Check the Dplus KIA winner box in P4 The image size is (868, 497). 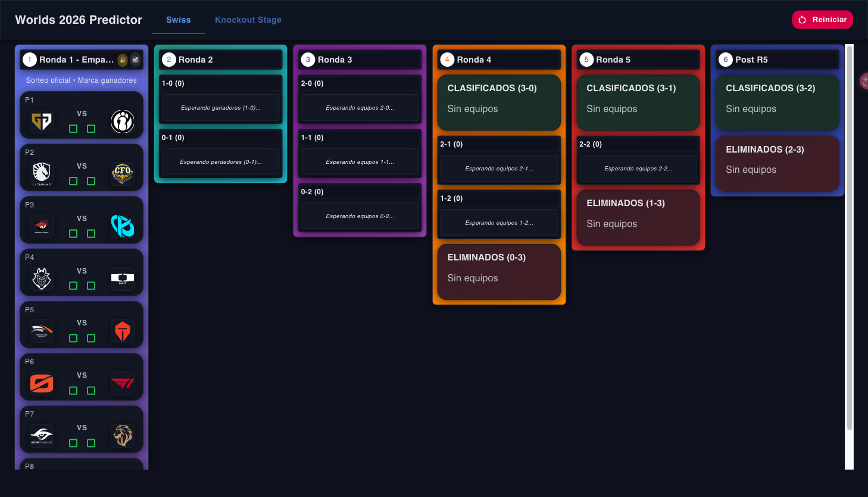tap(91, 286)
